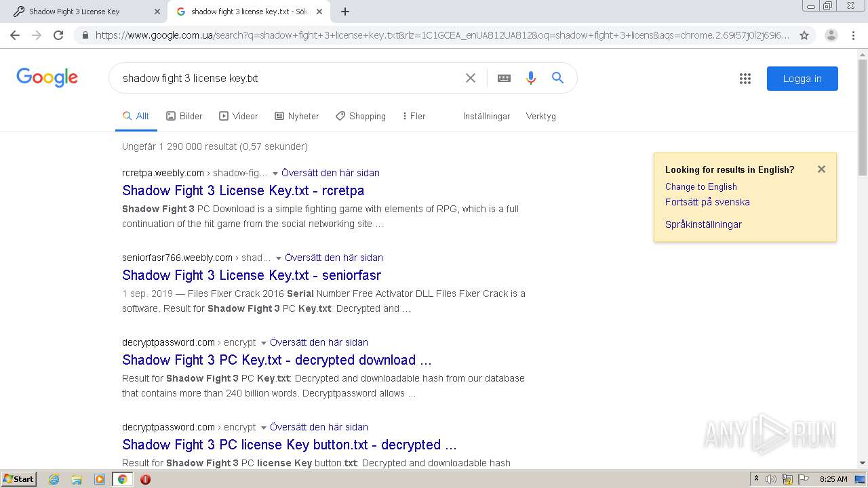This screenshot has height=488, width=868.
Task: Bookmark this page with the star icon
Action: (804, 35)
